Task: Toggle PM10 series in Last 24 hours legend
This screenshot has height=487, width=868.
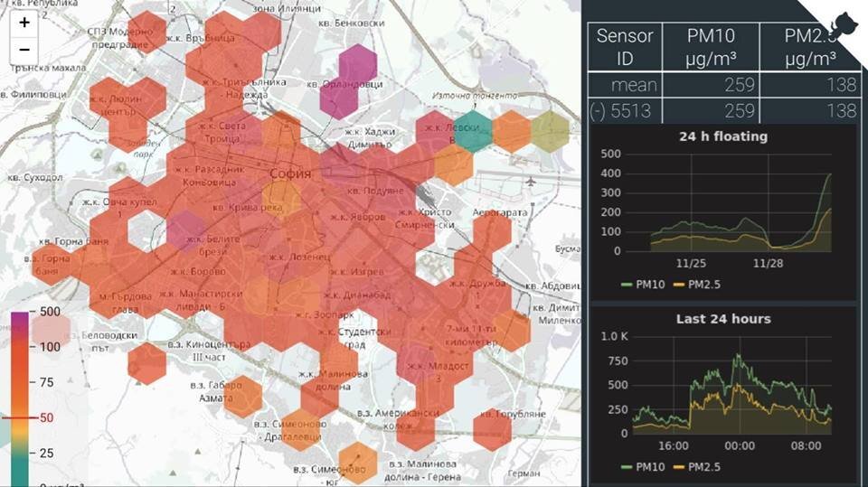Action: tap(643, 467)
